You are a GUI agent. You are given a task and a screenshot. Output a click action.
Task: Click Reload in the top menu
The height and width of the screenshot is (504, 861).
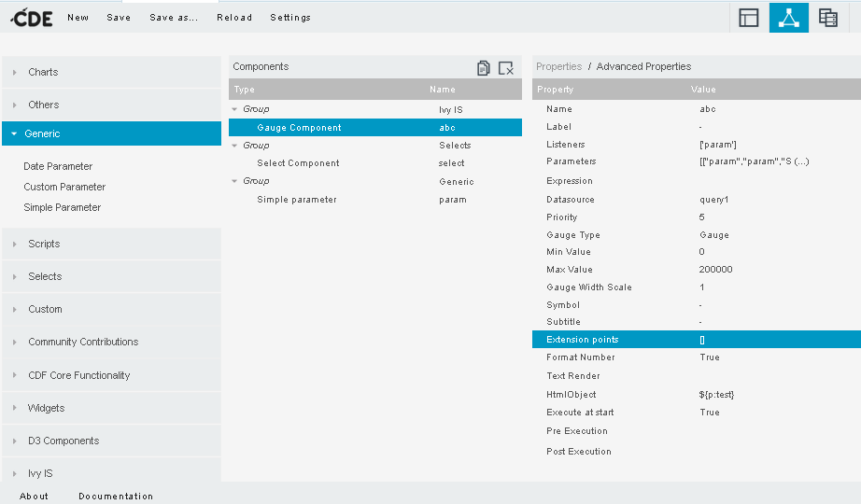234,18
